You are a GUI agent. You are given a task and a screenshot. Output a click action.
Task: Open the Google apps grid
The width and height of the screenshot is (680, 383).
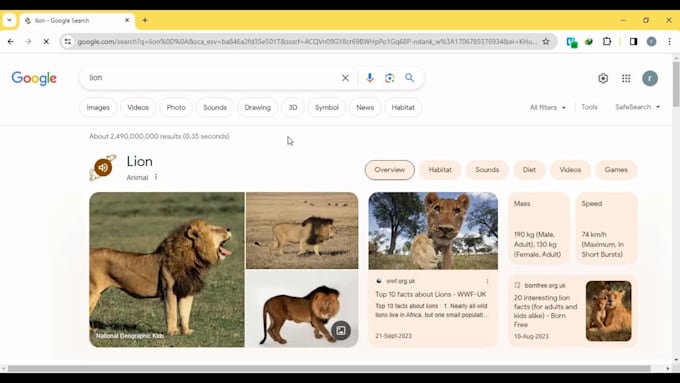tap(626, 79)
